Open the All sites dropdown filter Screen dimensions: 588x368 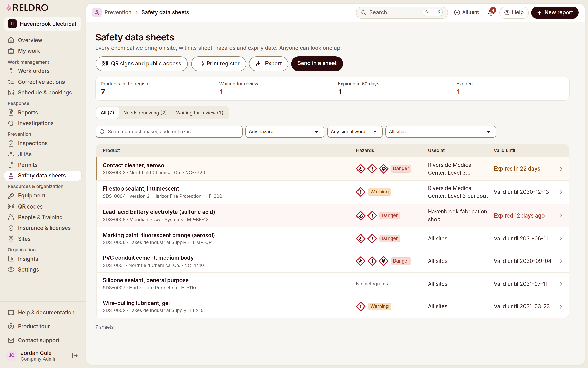pyautogui.click(x=441, y=132)
